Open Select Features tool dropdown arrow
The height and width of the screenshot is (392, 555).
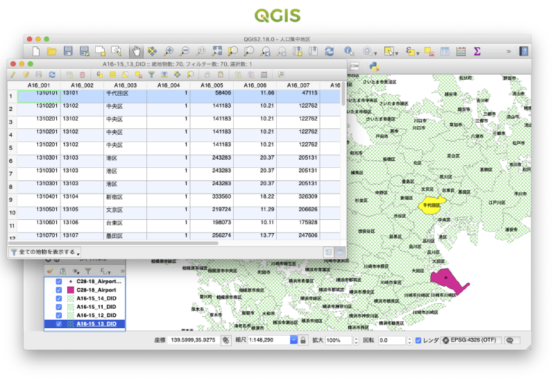[x=397, y=53]
